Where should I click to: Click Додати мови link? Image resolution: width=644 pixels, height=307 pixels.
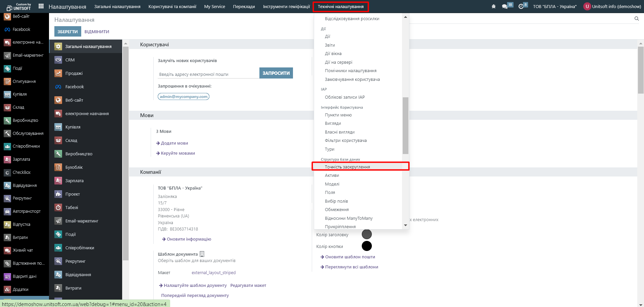tap(172, 143)
